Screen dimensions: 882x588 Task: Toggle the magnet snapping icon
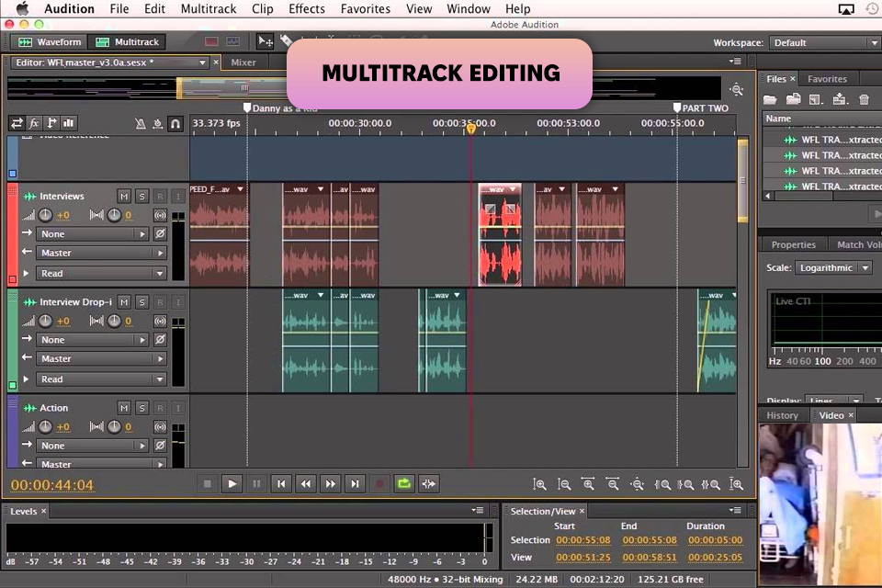tap(175, 123)
